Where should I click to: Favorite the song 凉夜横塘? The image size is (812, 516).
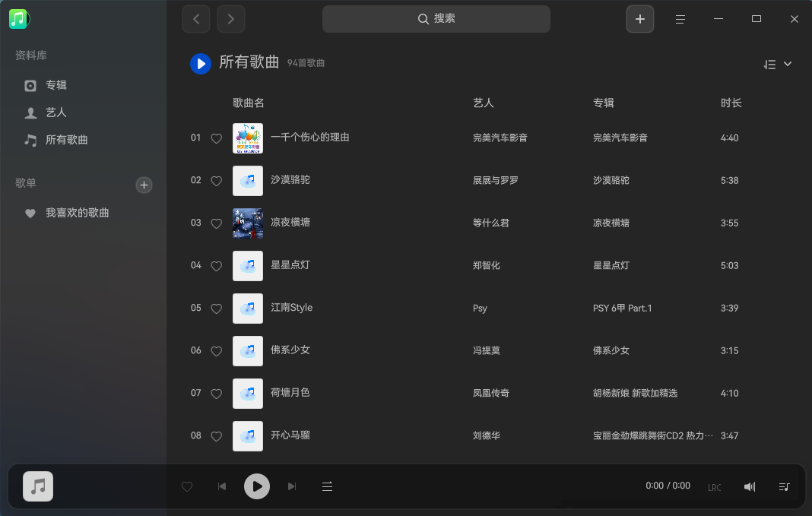tap(217, 223)
